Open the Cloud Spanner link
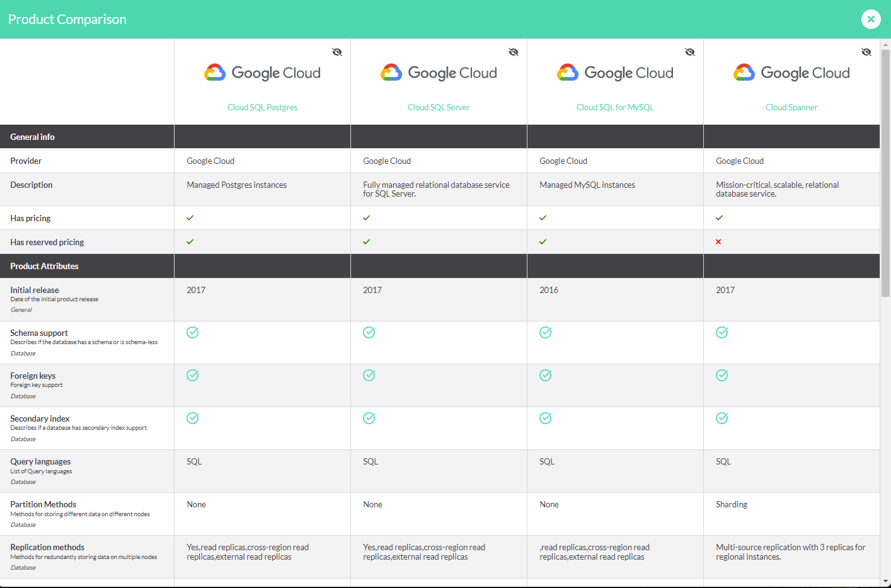Screen dimensions: 891x588 coord(791,107)
